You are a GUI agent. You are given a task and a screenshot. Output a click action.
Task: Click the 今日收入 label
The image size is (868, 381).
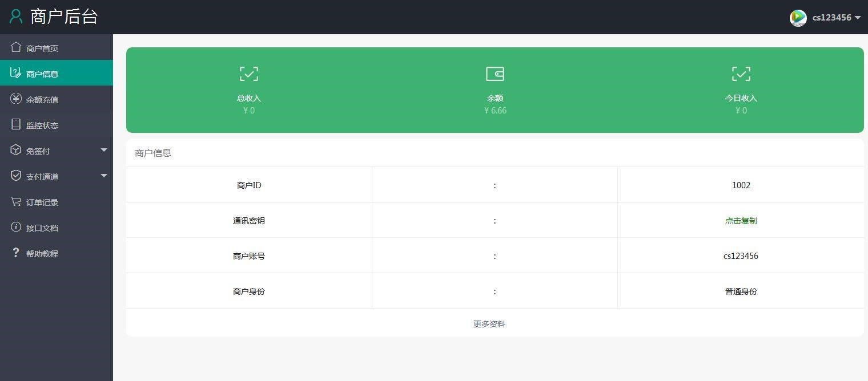(x=741, y=98)
